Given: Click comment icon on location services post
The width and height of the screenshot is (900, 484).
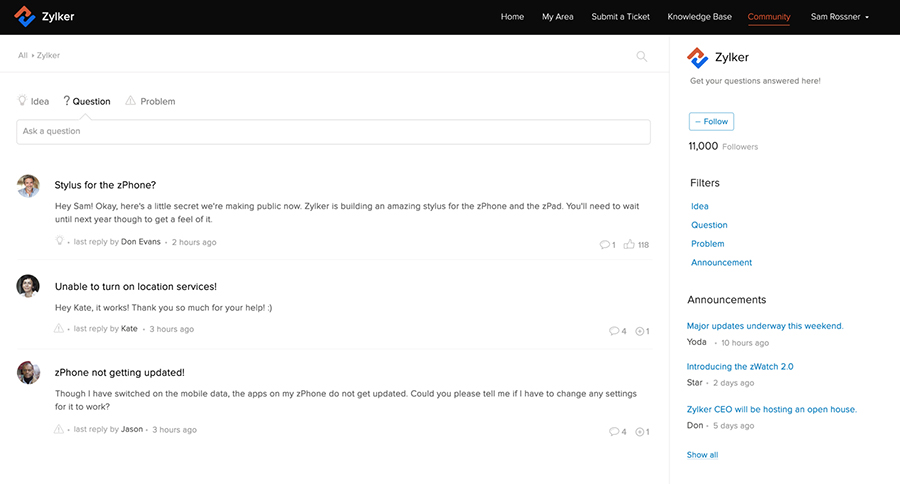Looking at the screenshot, I should click(613, 331).
